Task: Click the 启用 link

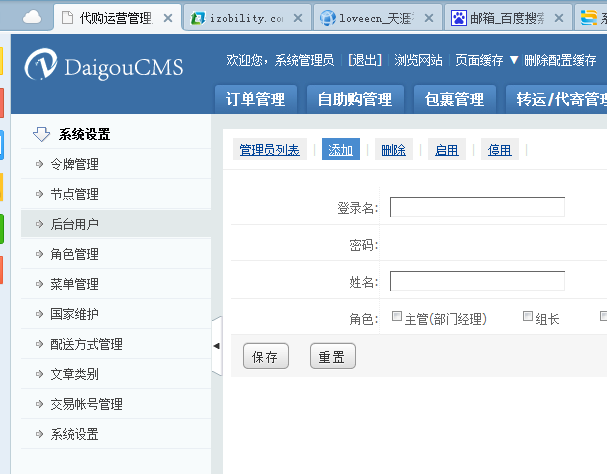Action: click(x=447, y=149)
